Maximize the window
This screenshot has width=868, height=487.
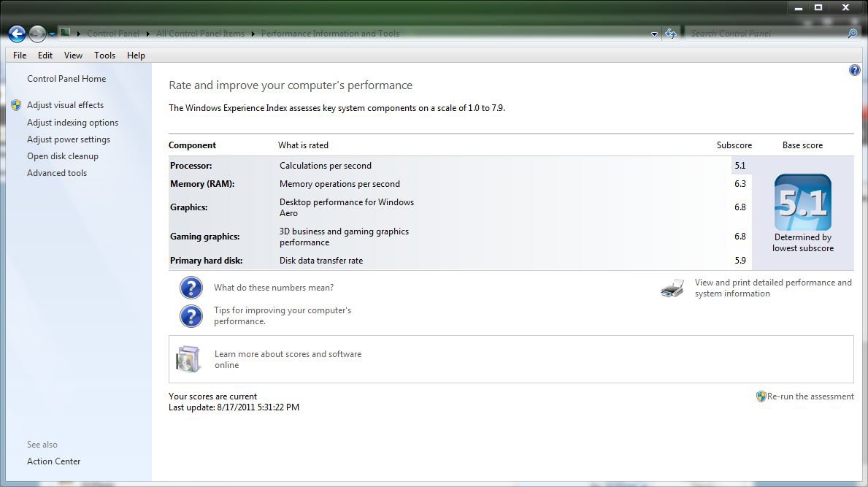click(818, 8)
